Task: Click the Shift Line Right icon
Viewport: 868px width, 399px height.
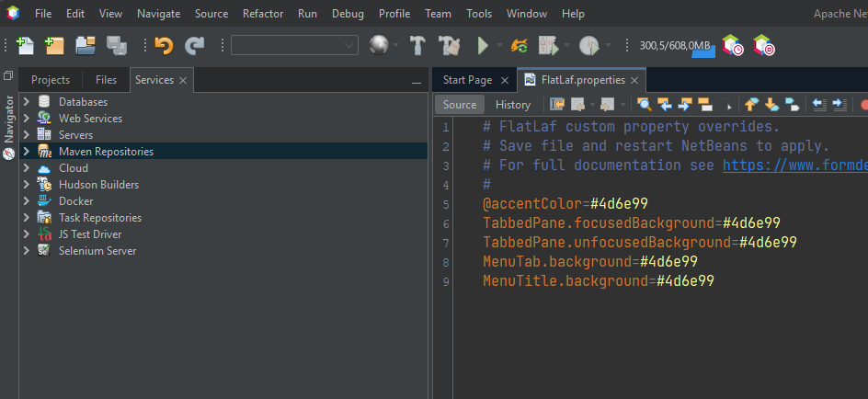Action: point(839,104)
